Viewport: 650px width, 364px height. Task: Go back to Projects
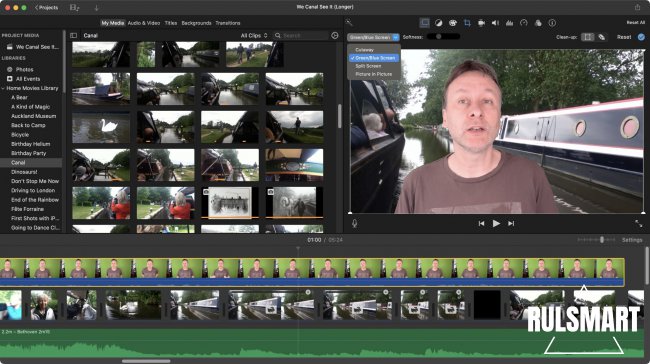(46, 7)
